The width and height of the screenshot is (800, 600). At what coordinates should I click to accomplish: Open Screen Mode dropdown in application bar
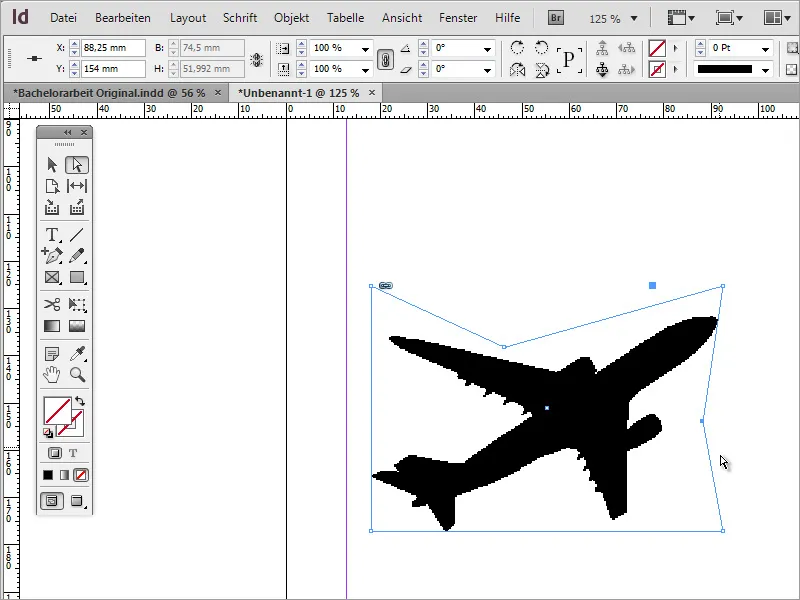729,18
